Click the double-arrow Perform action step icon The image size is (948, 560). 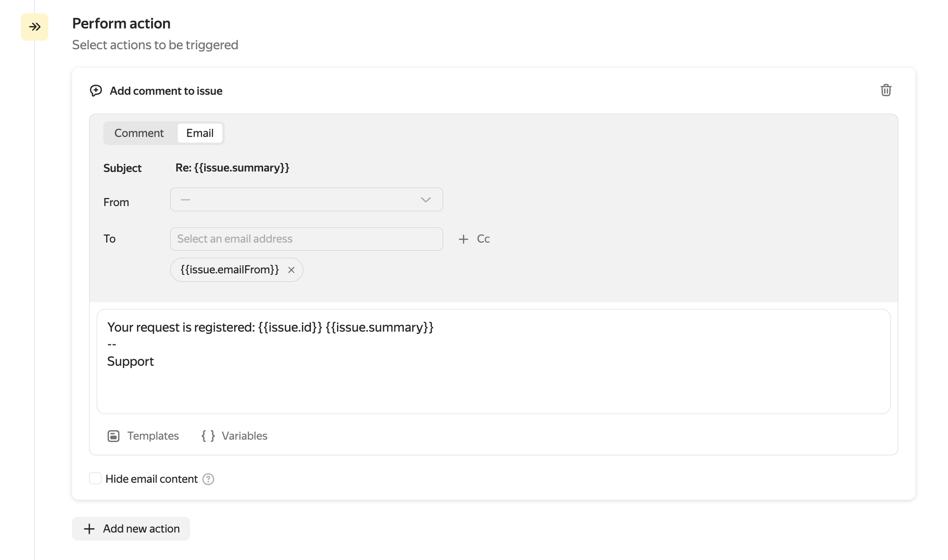tap(35, 27)
